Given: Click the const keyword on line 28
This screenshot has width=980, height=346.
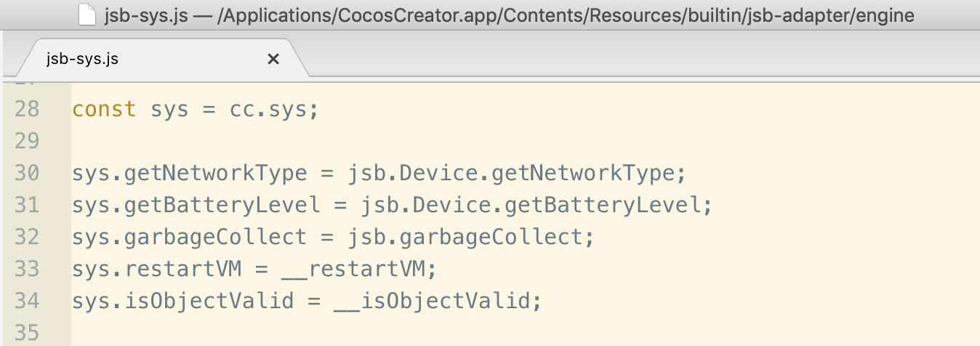Looking at the screenshot, I should (x=104, y=109).
